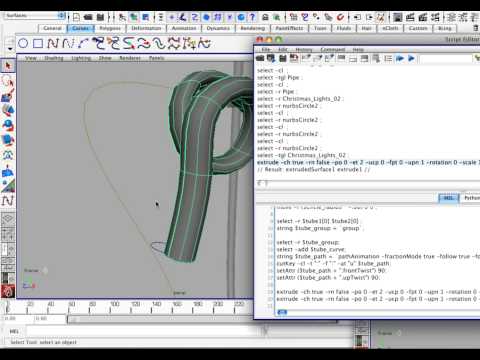
Task: Click the Help question mark status icon
Action: [x=252, y=17]
